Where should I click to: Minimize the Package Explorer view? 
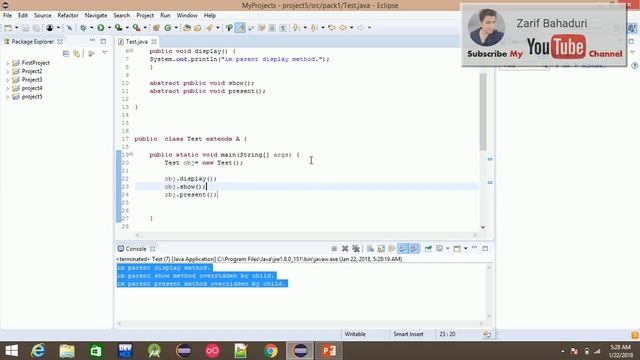tap(93, 41)
